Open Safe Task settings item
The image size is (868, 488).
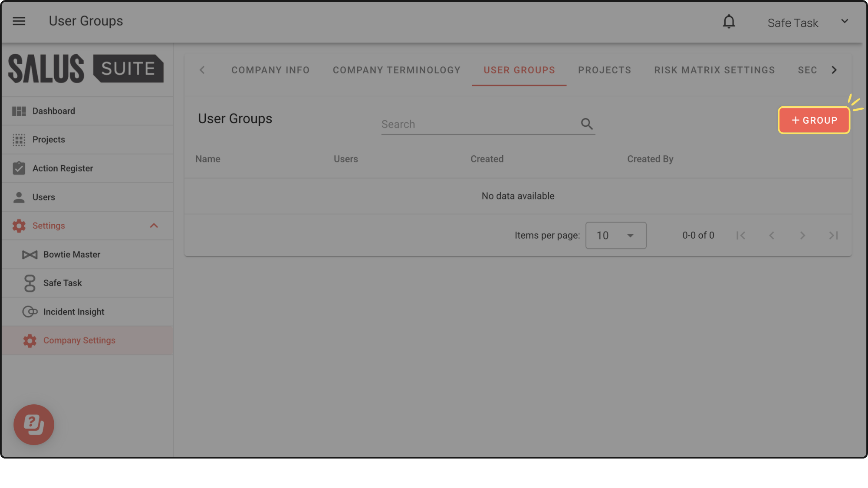62,283
